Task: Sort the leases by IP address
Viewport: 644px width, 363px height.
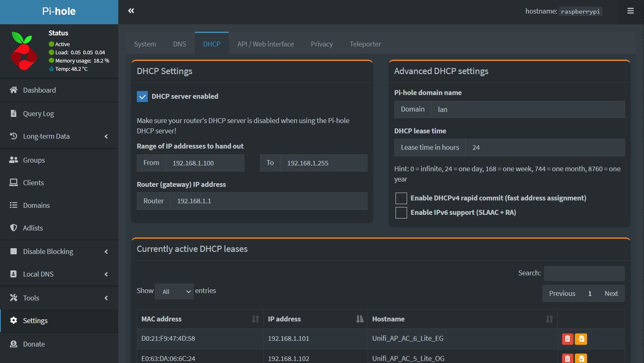Action: 315,319
